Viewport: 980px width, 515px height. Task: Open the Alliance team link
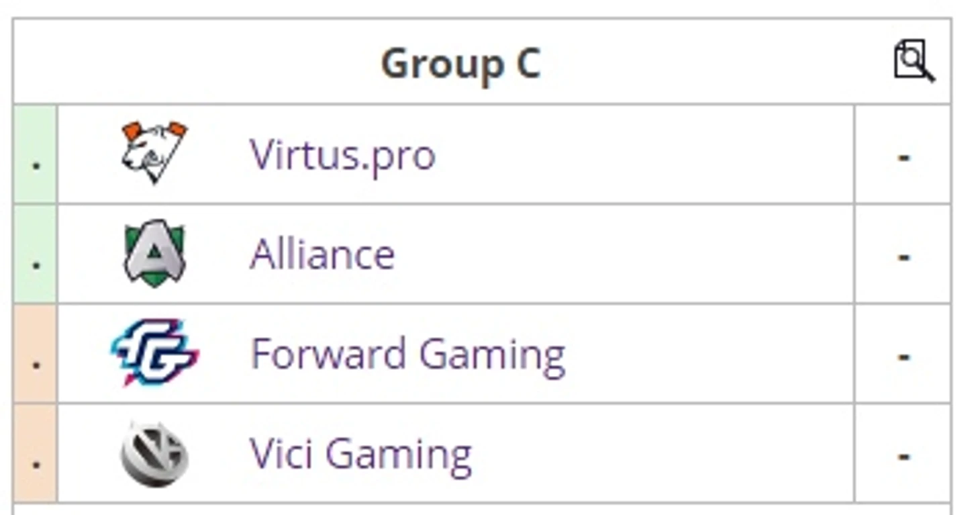click(x=322, y=254)
